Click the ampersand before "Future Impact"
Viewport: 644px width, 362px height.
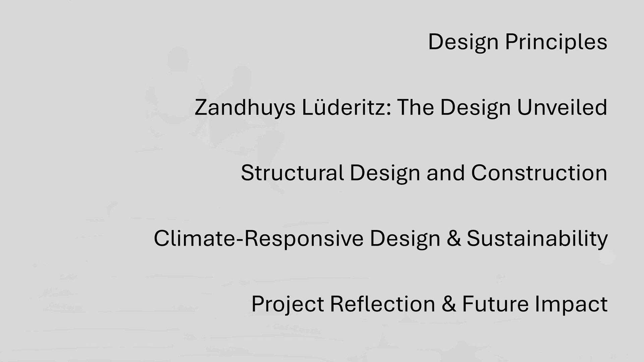[449, 304]
